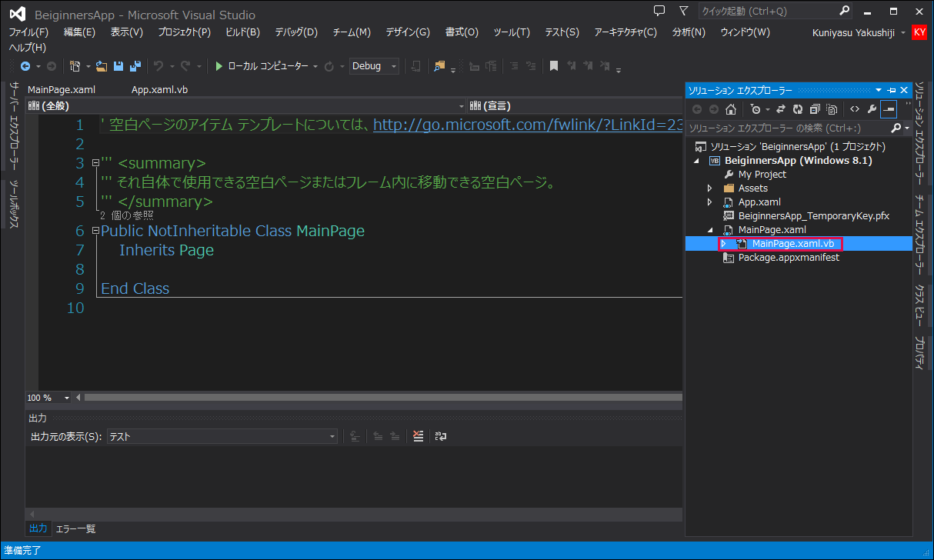This screenshot has height=560, width=934.
Task: Open the ファイル(F) menu
Action: click(x=28, y=32)
